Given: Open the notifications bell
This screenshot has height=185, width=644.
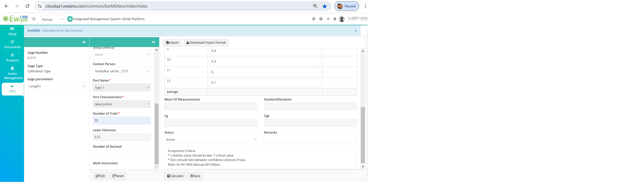Looking at the screenshot, I should [x=335, y=19].
